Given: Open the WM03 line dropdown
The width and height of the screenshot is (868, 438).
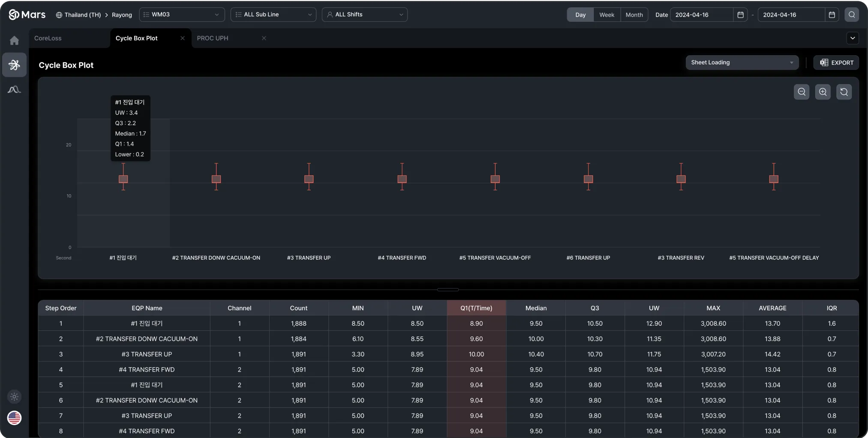Looking at the screenshot, I should pos(182,15).
